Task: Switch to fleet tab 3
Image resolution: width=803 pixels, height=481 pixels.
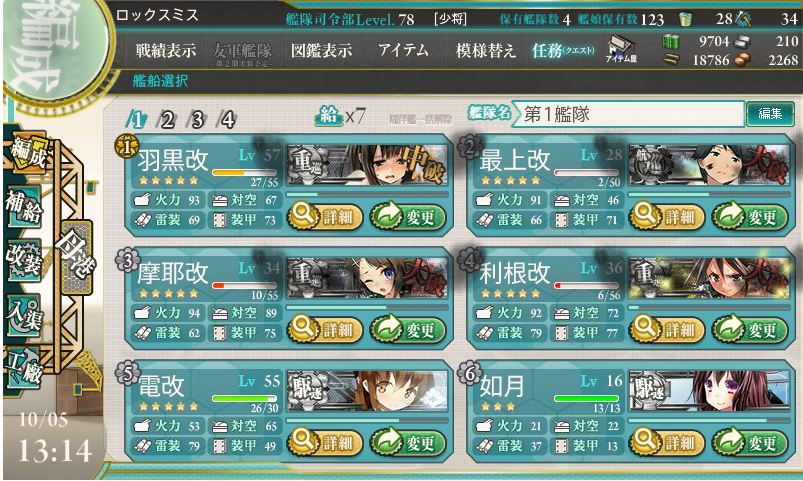Action: (197, 120)
